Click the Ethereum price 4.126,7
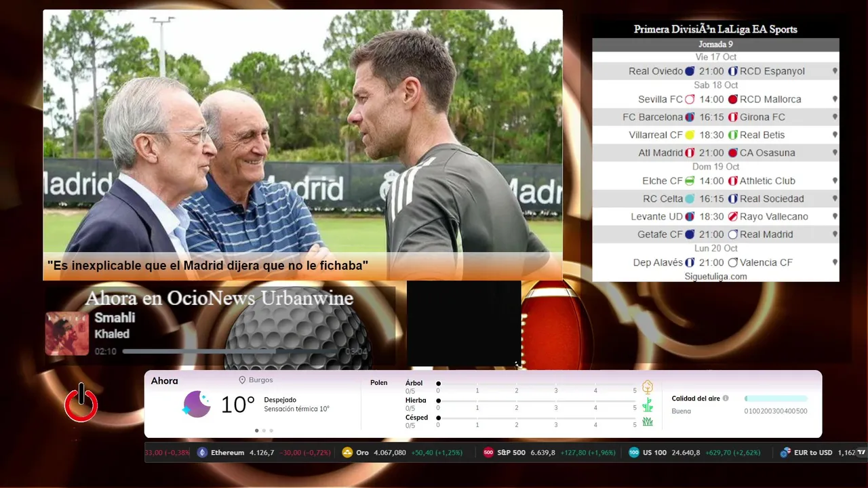 pyautogui.click(x=262, y=453)
